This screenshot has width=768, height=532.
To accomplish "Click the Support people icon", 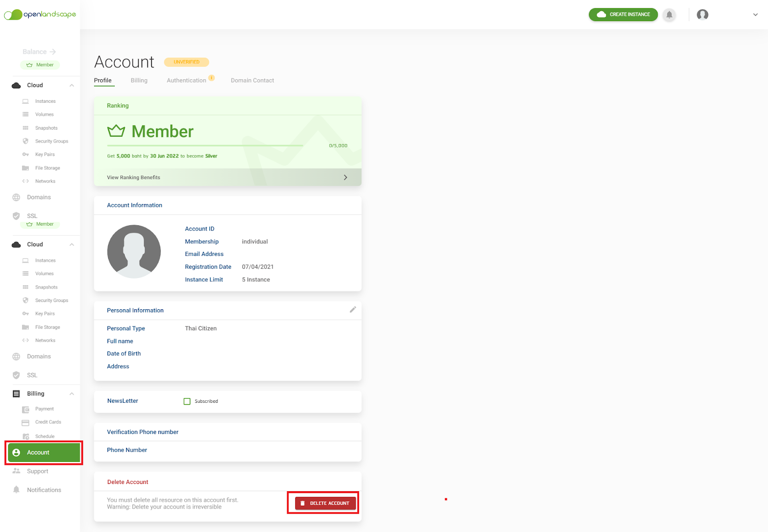I will [16, 471].
